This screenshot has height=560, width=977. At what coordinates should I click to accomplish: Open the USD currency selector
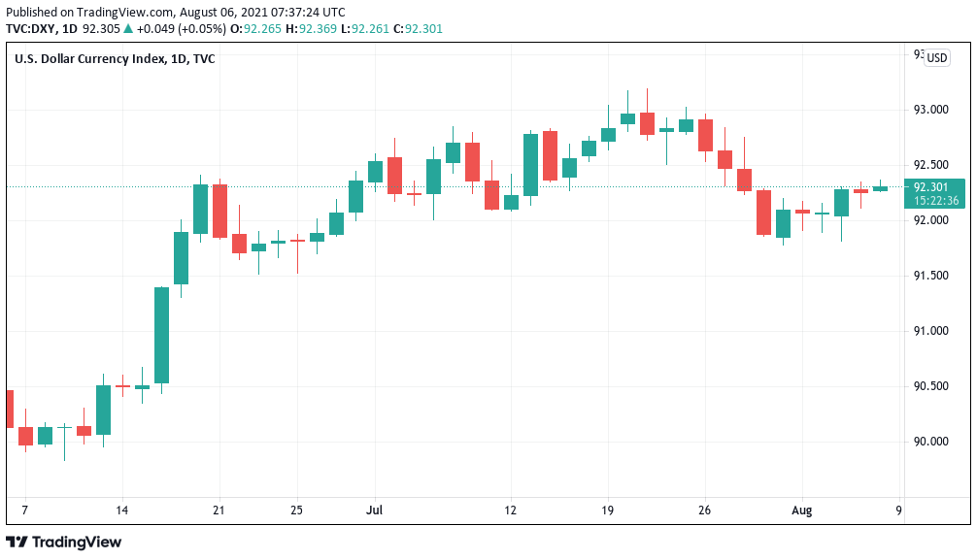[x=936, y=58]
